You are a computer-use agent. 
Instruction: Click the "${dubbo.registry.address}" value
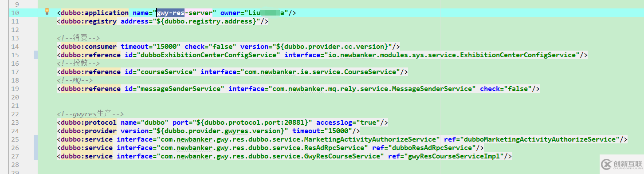click(207, 21)
